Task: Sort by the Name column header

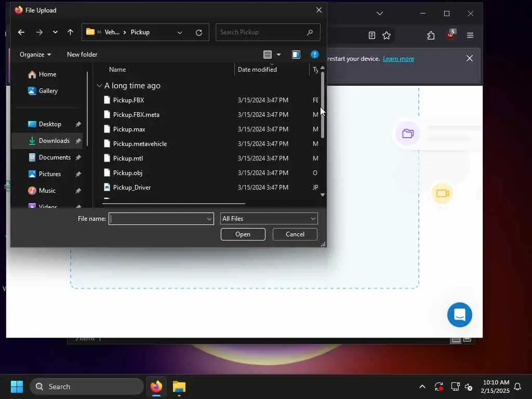Action: [x=117, y=70]
